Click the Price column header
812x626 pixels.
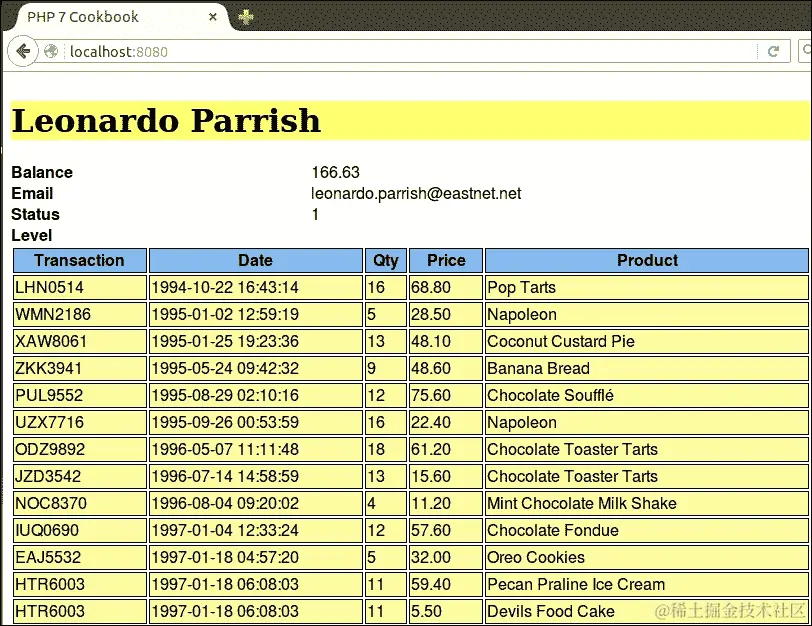click(446, 260)
